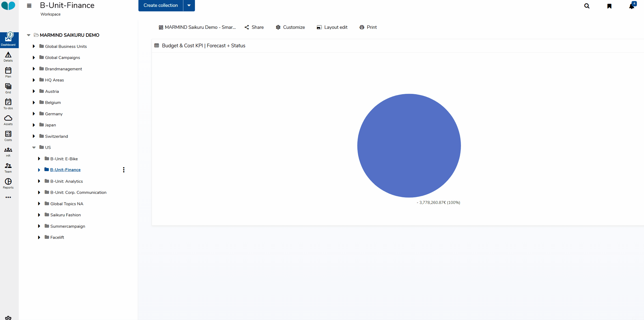
Task: Open the Costs sidebar icon
Action: 8,136
